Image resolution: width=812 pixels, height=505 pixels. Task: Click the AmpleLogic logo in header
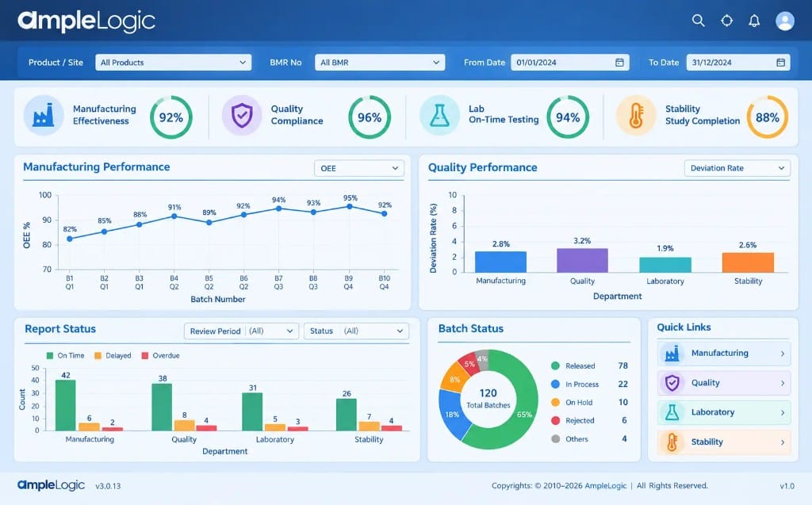point(86,21)
